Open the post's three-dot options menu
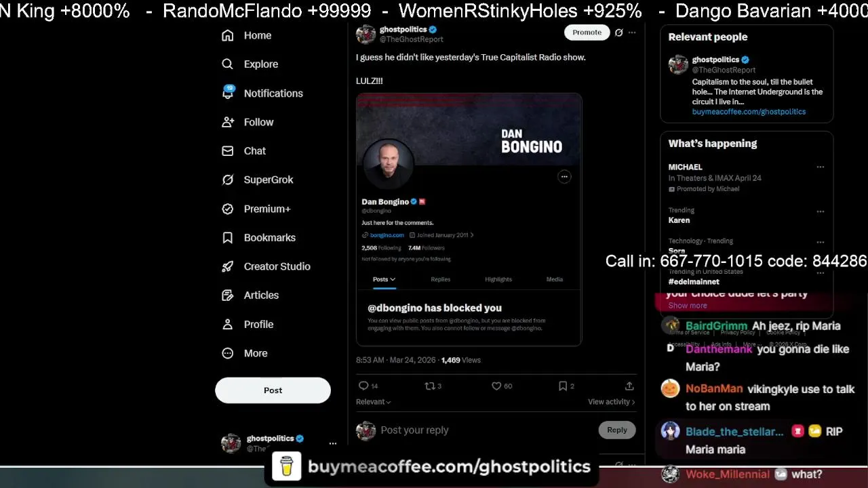 (632, 33)
